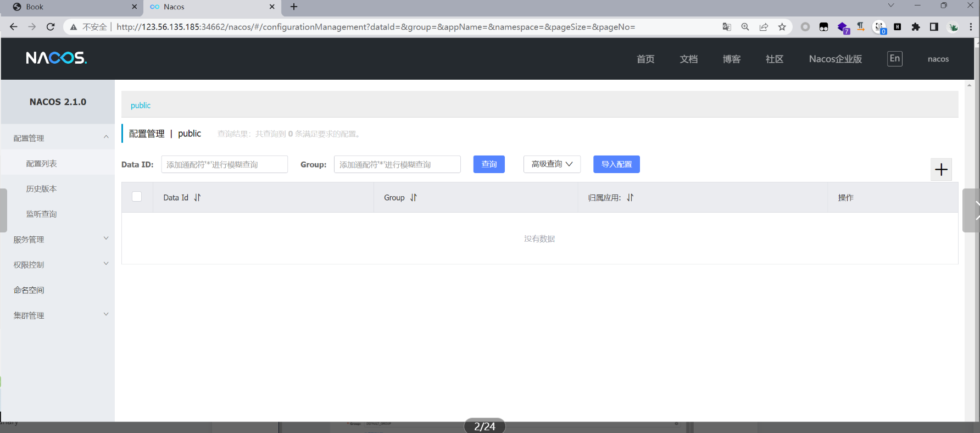Click the 查询 search button
Screen dimensions: 980x433
tap(489, 164)
